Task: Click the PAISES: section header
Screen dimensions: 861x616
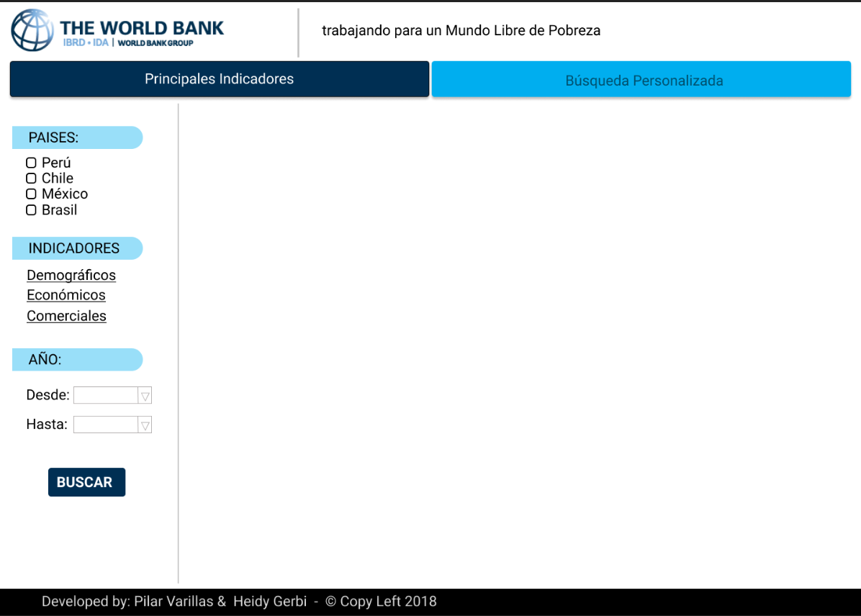Action: [78, 137]
